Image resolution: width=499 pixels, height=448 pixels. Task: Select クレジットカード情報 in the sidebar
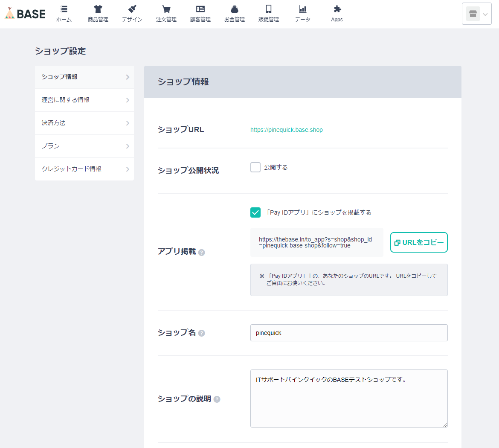(x=84, y=169)
